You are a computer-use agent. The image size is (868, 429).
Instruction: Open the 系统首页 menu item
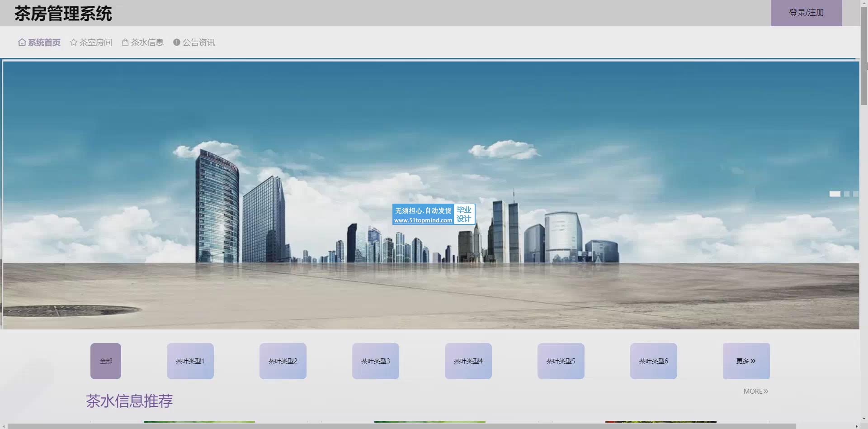point(39,43)
